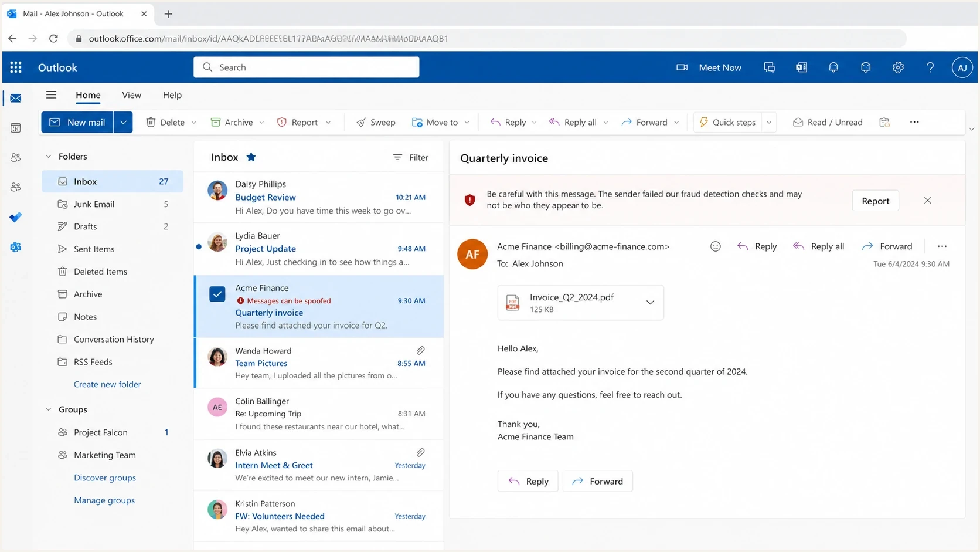Expand New mail dropdown arrow
This screenshot has height=552, width=980.
(123, 122)
